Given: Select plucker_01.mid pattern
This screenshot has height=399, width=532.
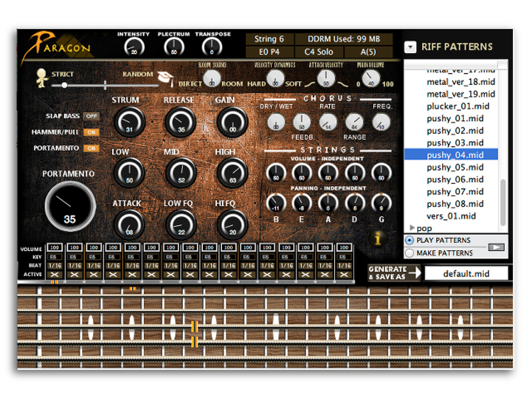Looking at the screenshot, I should click(458, 106).
